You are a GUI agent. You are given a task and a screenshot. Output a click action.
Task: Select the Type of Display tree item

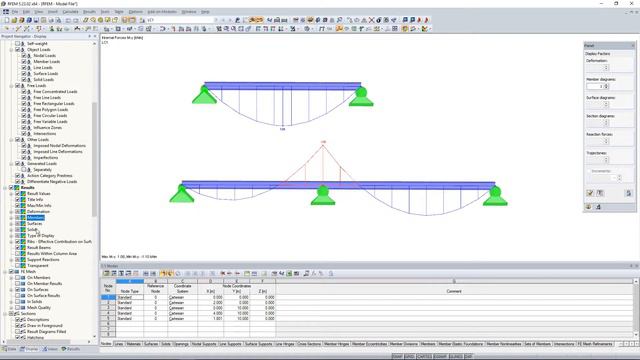point(41,236)
